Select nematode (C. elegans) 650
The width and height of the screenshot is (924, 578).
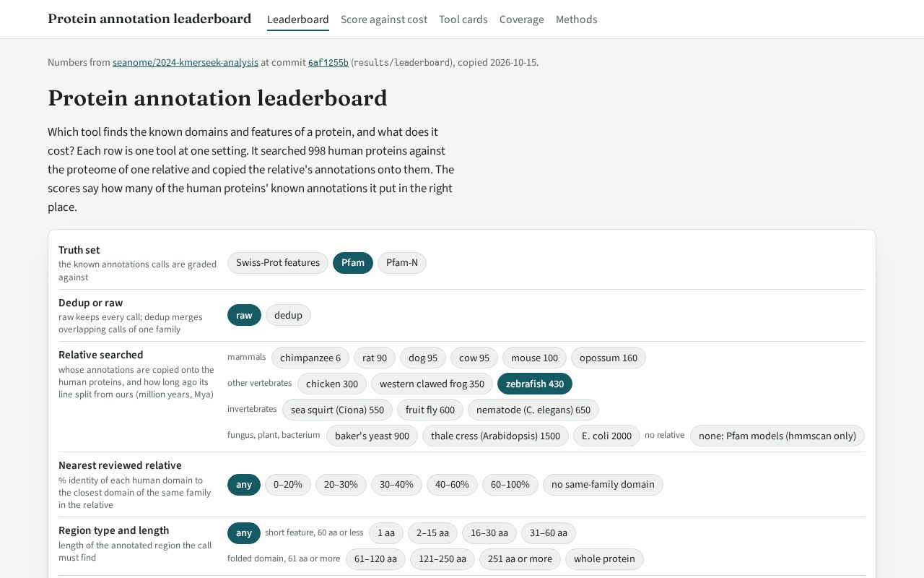click(x=533, y=410)
